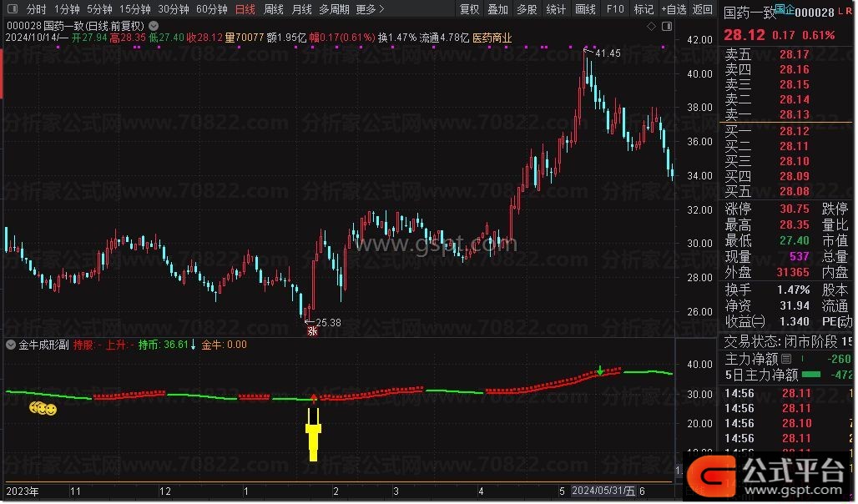
Task: Select the 日线 daily chart tab
Action: tap(245, 9)
